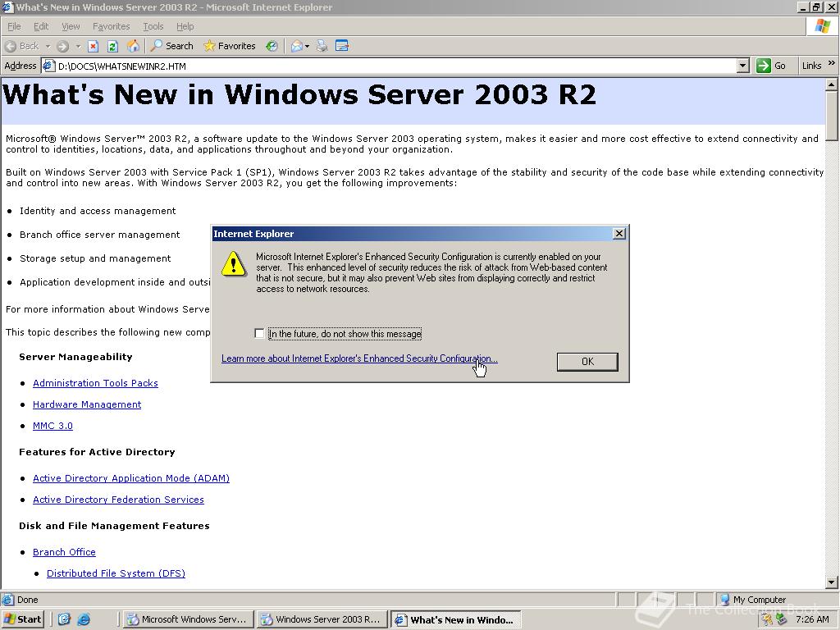Open the Print icon
Viewport: 840px width, 630px height.
[322, 46]
